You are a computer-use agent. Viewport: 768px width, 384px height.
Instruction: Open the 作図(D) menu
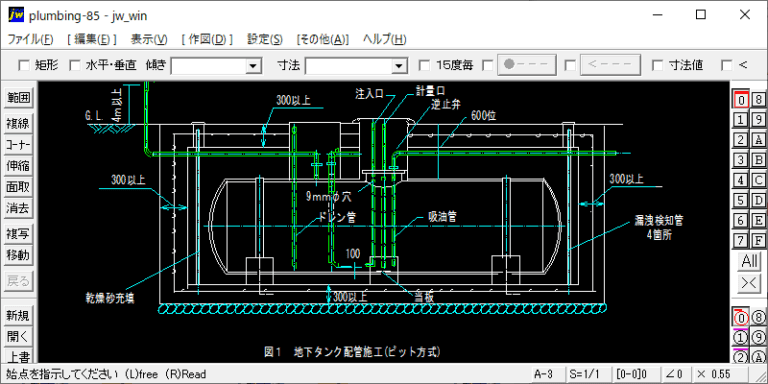tap(207, 40)
